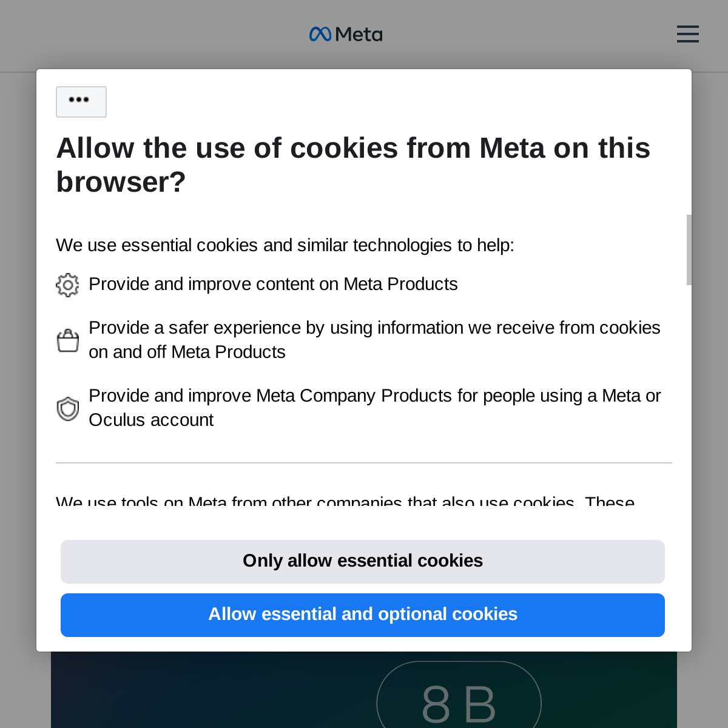Viewport: 728px width, 728px height.
Task: Click "We use essential cookies" intro text
Action: click(285, 245)
